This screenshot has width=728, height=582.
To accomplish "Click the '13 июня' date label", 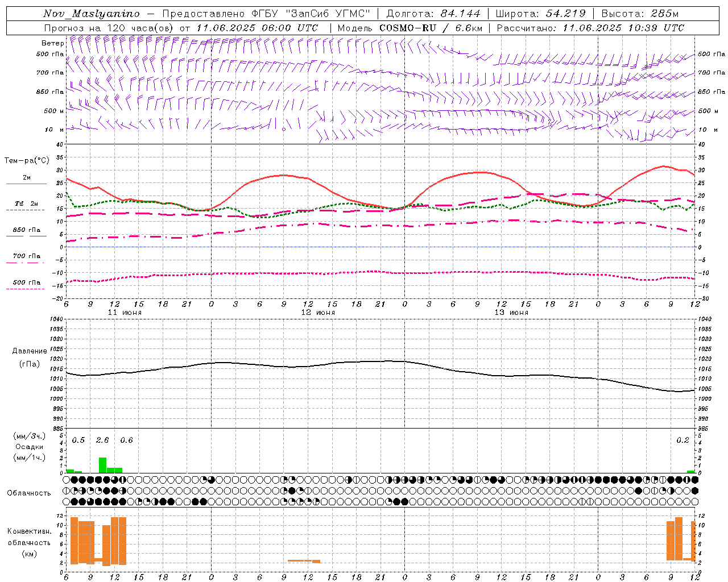I will tap(511, 313).
